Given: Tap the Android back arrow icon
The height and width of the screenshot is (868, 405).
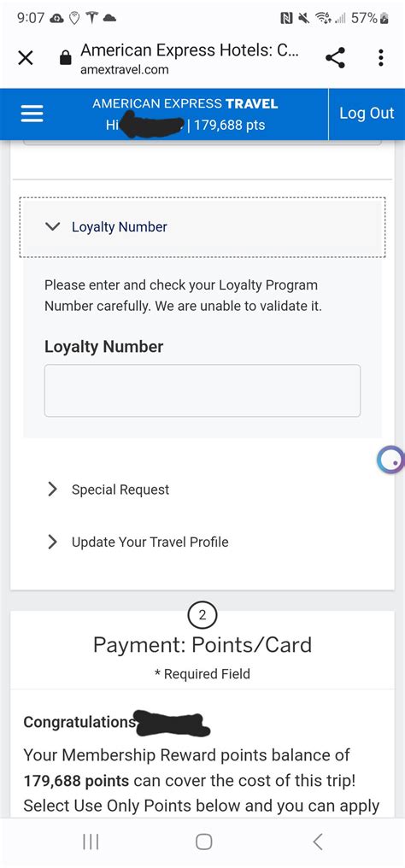Looking at the screenshot, I should (317, 842).
